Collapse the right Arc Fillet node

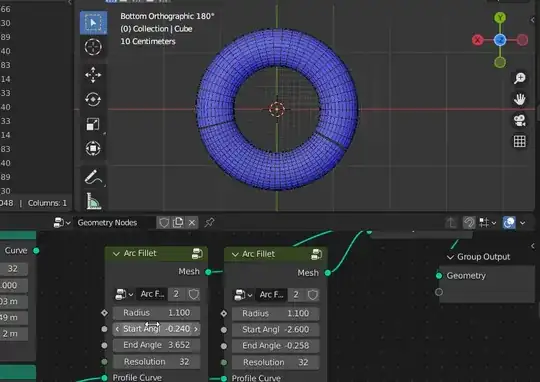pyautogui.click(x=235, y=255)
